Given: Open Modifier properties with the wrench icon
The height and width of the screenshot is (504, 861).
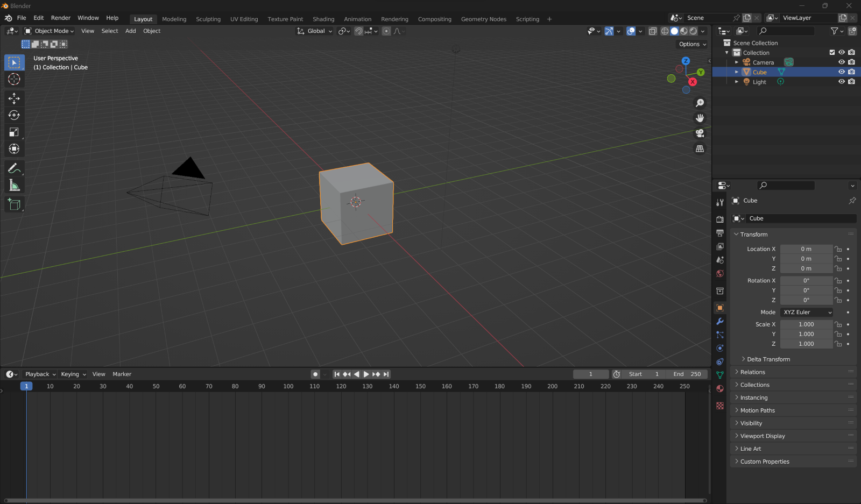Looking at the screenshot, I should (x=719, y=322).
